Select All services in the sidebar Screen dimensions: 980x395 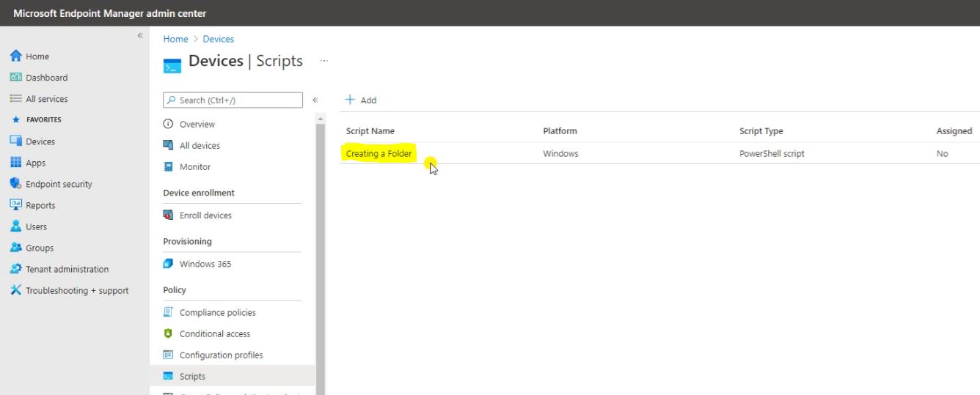point(46,99)
